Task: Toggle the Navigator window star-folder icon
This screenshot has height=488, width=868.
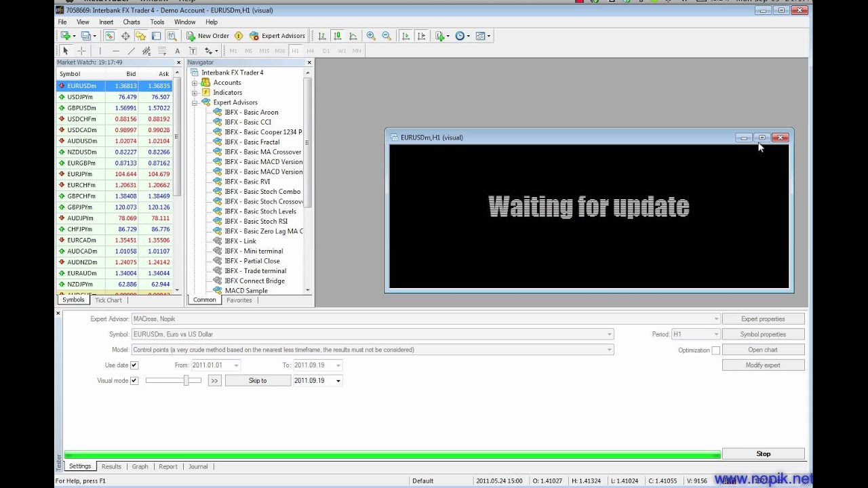Action: [140, 36]
